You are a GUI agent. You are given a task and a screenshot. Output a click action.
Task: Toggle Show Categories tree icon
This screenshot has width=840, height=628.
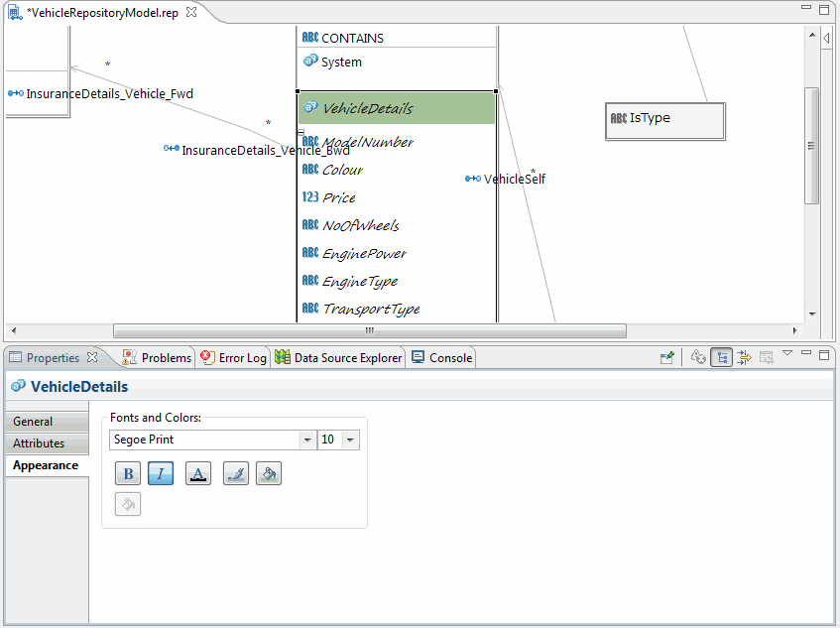pyautogui.click(x=722, y=357)
